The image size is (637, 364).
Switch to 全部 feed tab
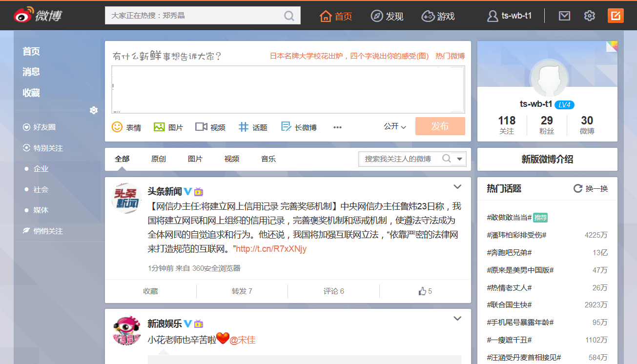122,159
